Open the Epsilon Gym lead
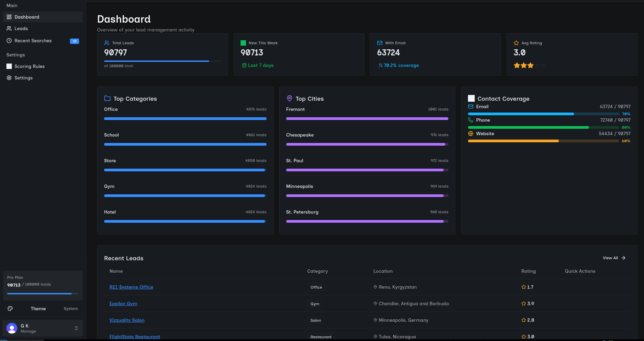 [123, 303]
